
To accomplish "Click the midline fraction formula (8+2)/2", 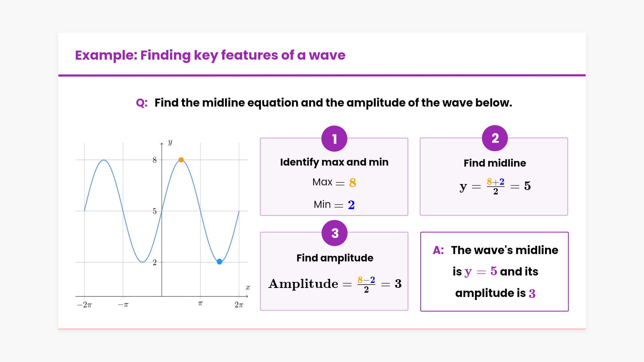I will coord(495,186).
